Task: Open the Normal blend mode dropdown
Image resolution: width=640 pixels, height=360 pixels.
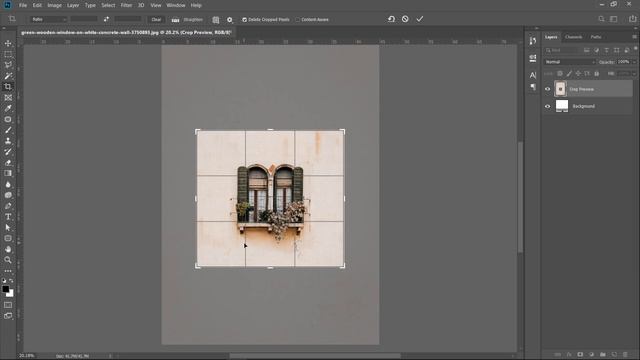Action: tap(570, 62)
